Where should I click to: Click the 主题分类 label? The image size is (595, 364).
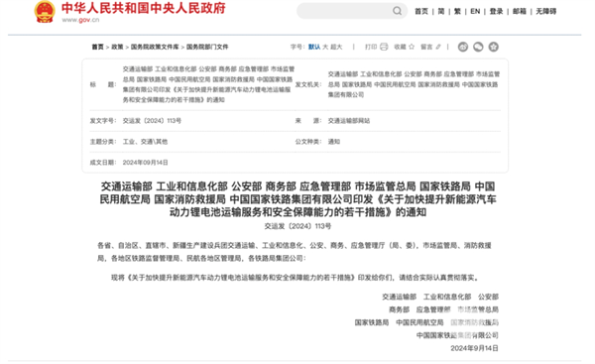click(103, 142)
